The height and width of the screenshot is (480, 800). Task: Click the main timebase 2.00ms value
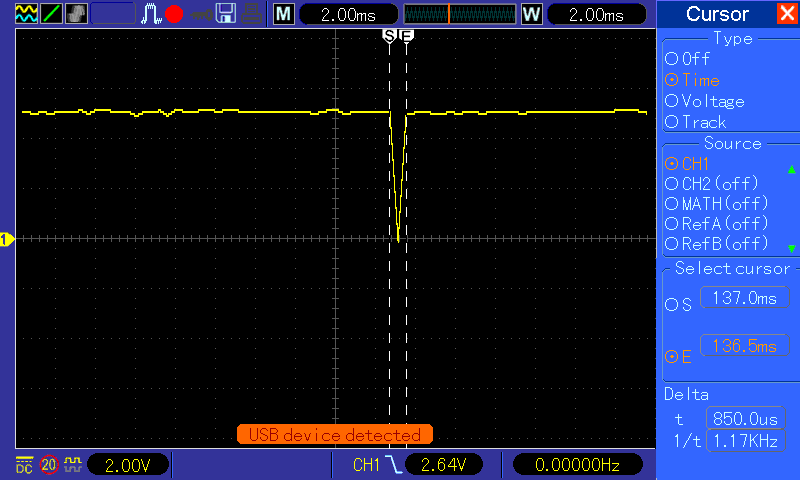(x=348, y=15)
